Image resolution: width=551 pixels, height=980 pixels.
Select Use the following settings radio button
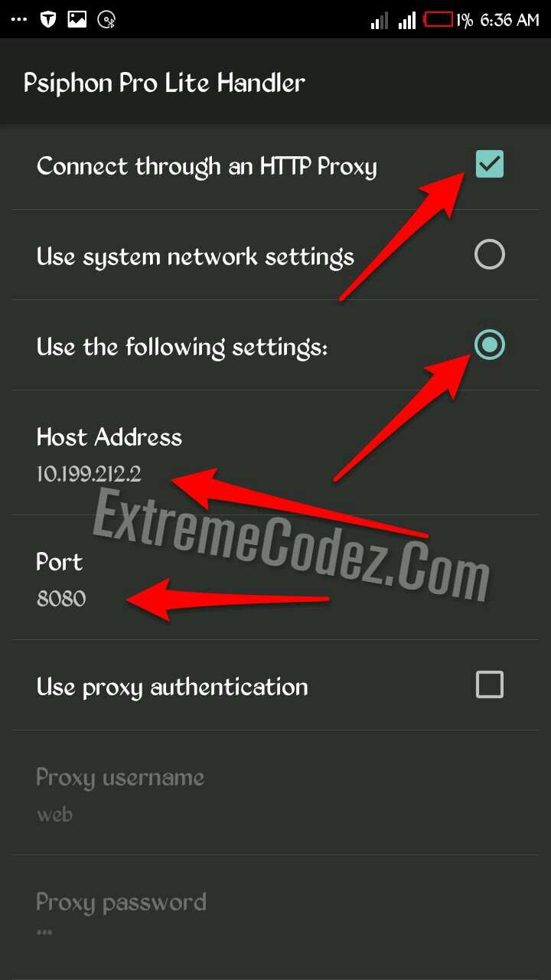tap(489, 345)
